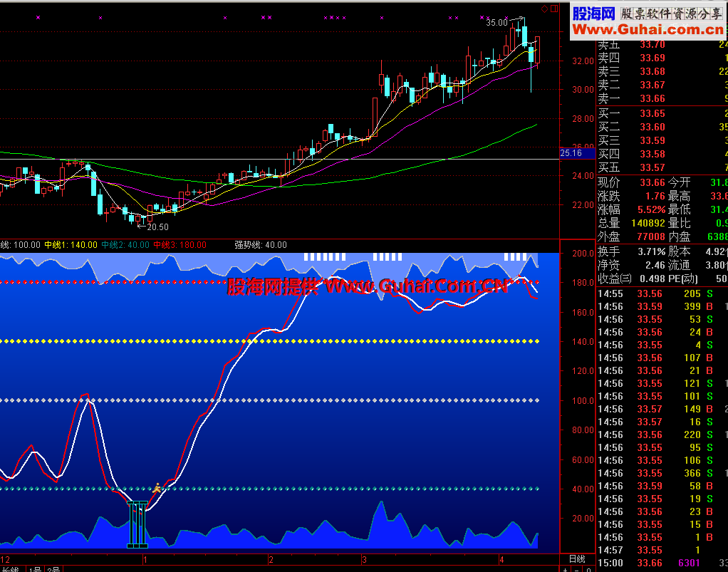The width and height of the screenshot is (728, 572).
Task: Select the 日线 daily period label
Action: click(x=577, y=559)
